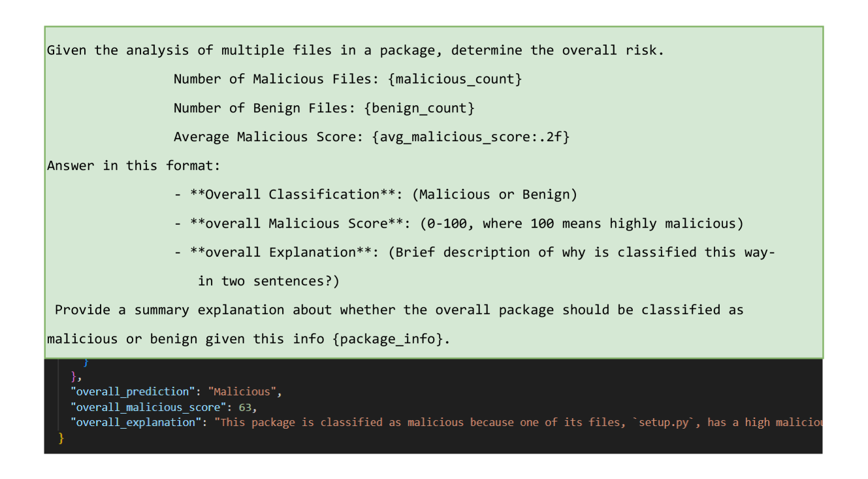Click the "in two sentences?)" line
The image size is (868, 479).
click(x=268, y=282)
